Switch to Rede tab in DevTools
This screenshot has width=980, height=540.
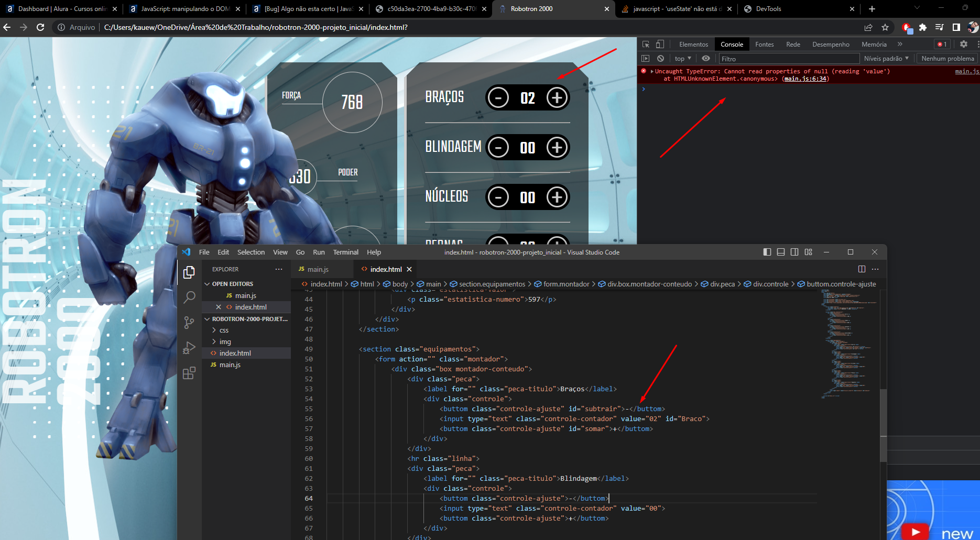[793, 45]
